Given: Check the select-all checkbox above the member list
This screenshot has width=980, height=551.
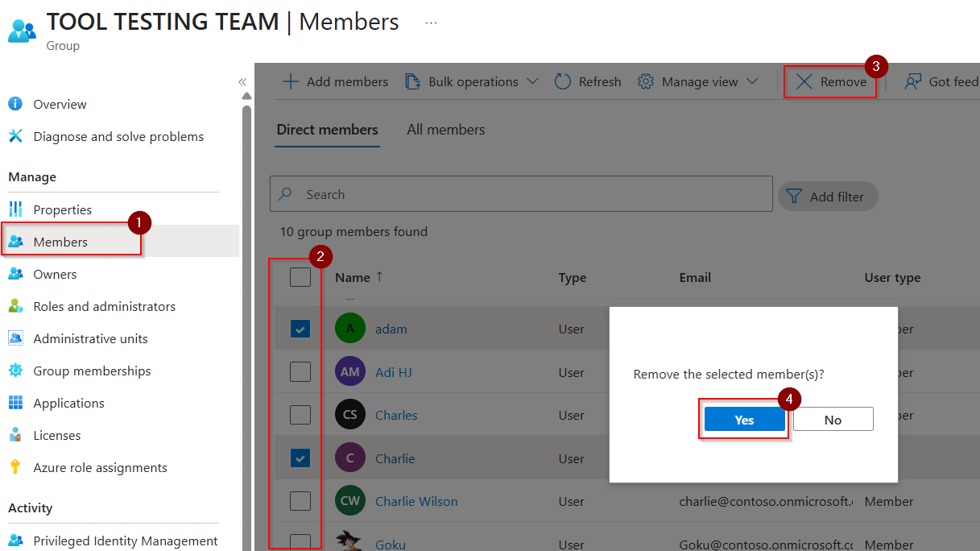Looking at the screenshot, I should click(300, 276).
